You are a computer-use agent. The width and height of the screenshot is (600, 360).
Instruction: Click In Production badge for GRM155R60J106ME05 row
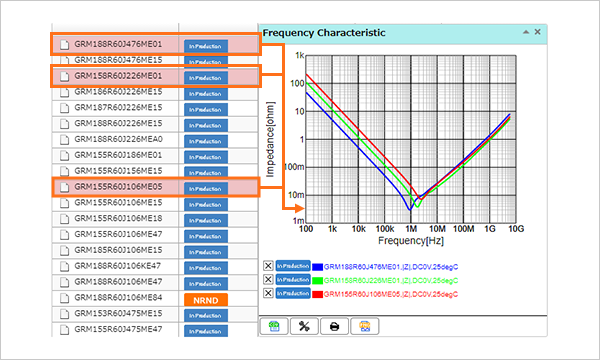[x=206, y=189]
